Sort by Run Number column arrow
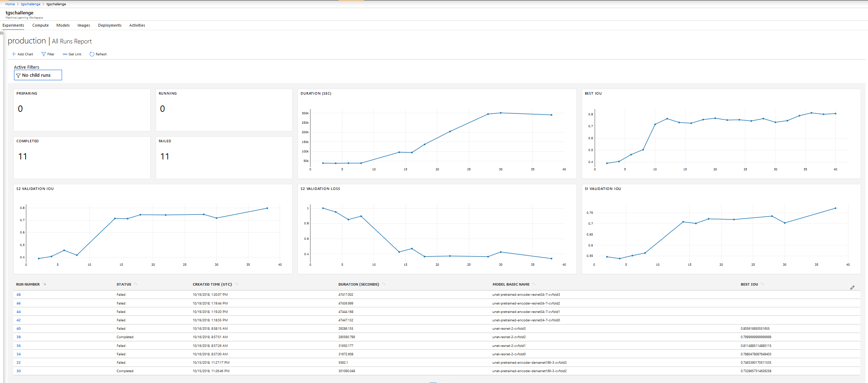 coord(45,284)
